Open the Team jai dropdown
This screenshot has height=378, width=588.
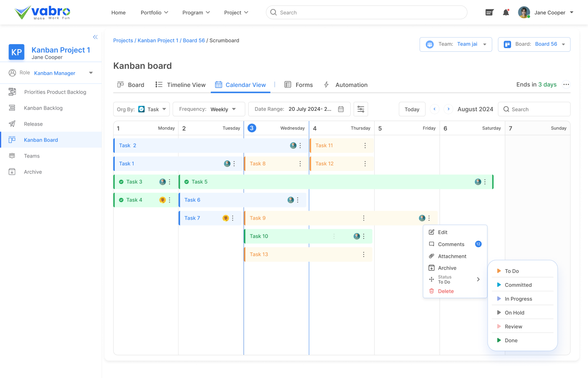[456, 44]
